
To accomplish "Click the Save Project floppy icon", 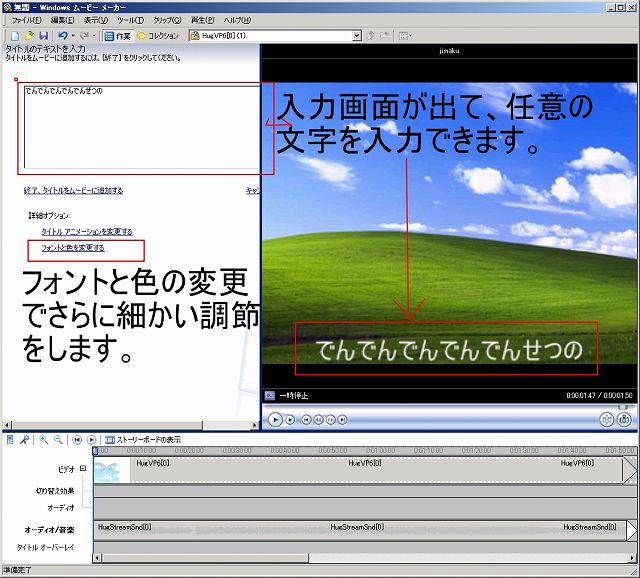I will [43, 36].
